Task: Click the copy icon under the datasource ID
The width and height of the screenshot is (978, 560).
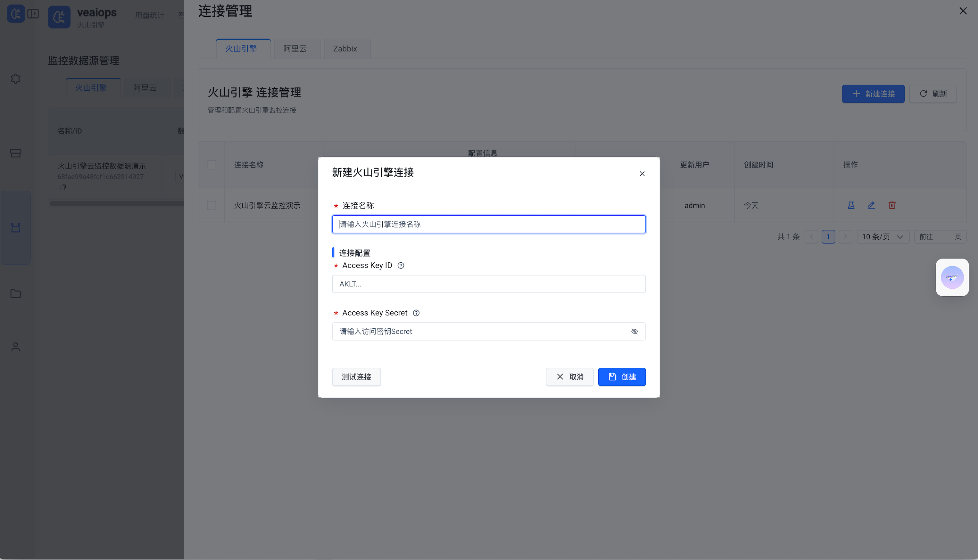Action: click(x=63, y=187)
